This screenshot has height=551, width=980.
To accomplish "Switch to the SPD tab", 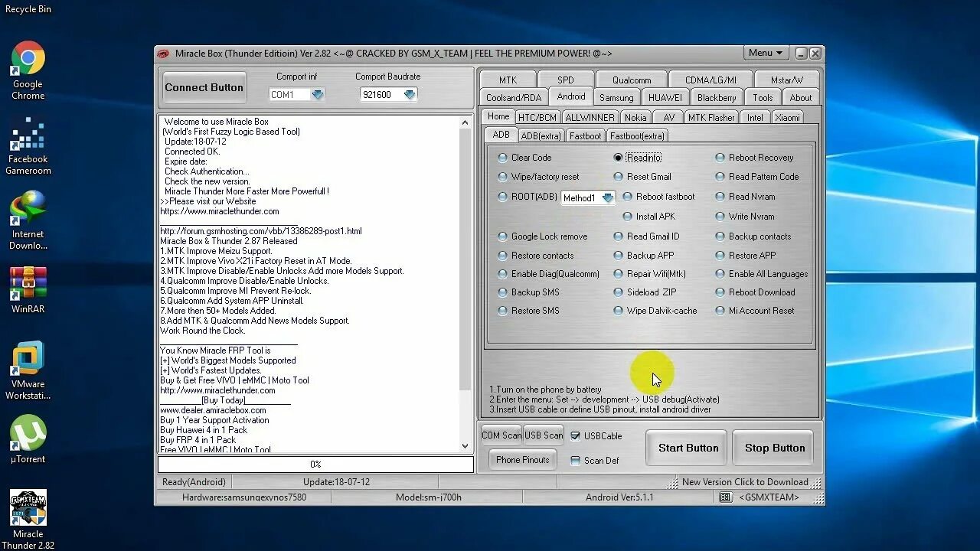I will 565,80.
